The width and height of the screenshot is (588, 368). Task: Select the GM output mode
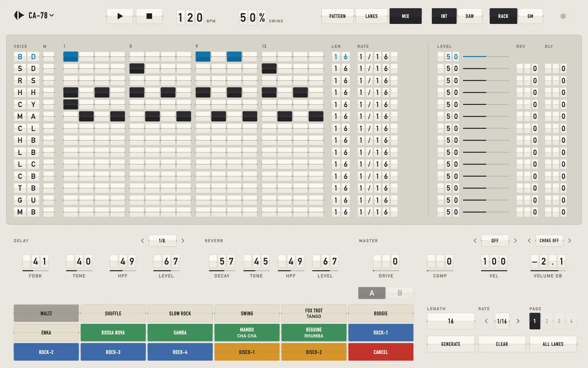pyautogui.click(x=530, y=16)
